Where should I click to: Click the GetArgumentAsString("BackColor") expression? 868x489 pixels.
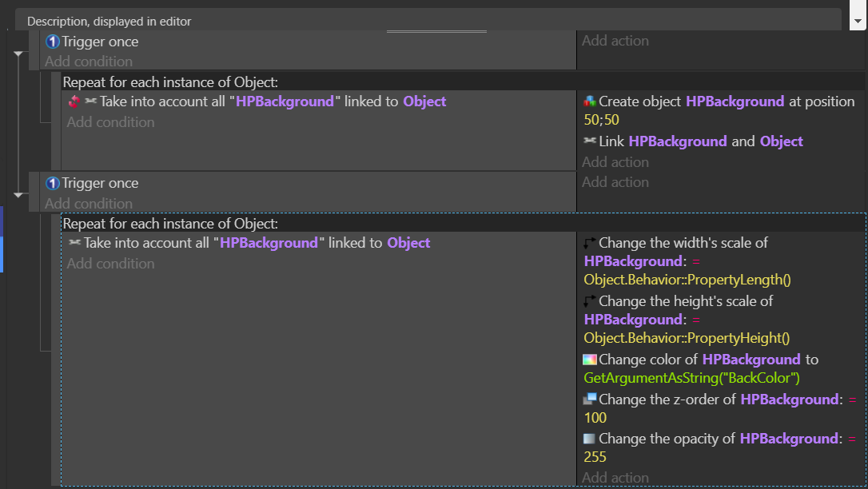coord(692,379)
